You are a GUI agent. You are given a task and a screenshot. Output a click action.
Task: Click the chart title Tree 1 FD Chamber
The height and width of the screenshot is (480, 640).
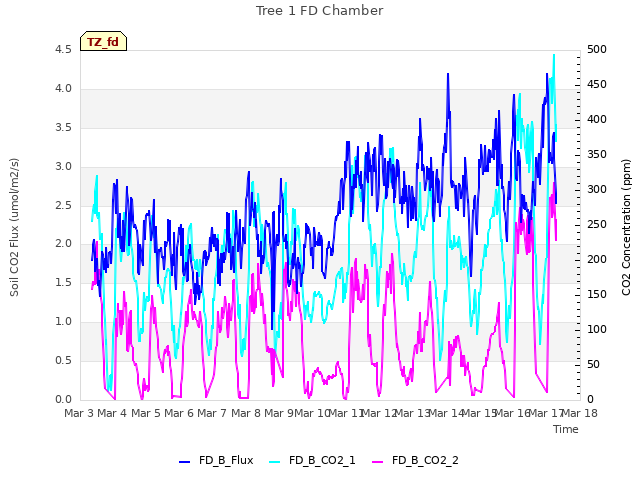point(320,11)
